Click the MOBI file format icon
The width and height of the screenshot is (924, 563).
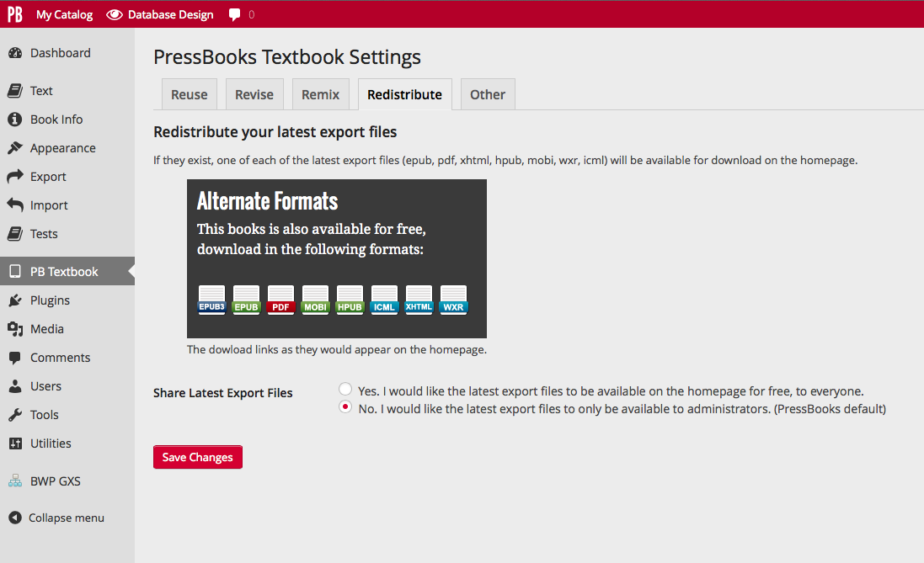(315, 300)
